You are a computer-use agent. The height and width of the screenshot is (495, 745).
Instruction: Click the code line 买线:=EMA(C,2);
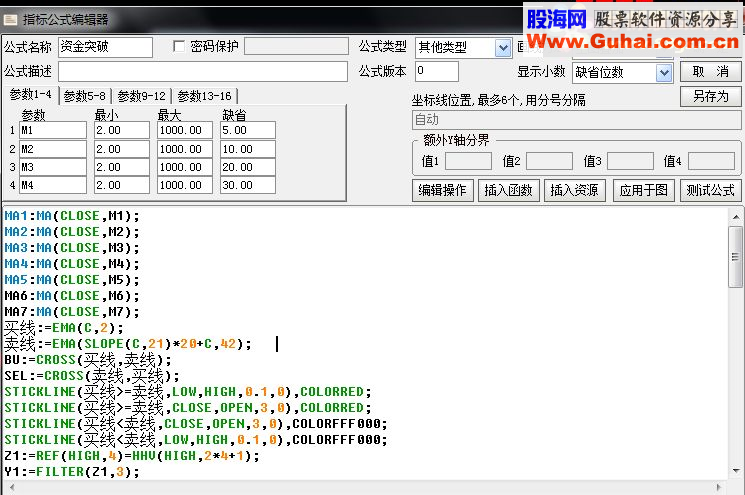click(x=64, y=328)
